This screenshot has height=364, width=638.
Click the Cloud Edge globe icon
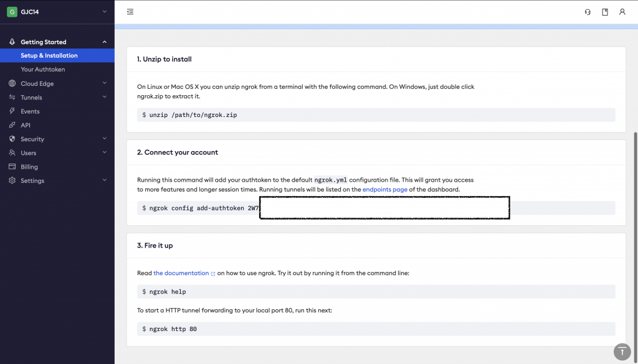pyautogui.click(x=12, y=83)
